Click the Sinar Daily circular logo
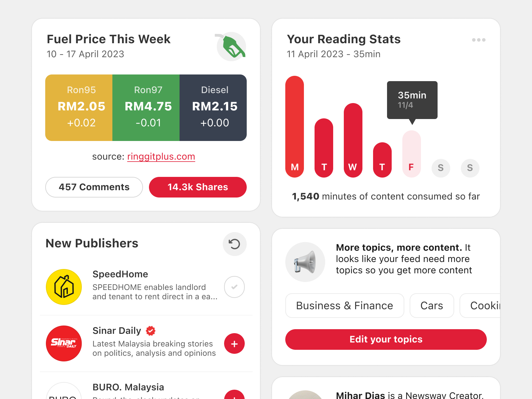The width and height of the screenshot is (532, 399). pyautogui.click(x=64, y=343)
